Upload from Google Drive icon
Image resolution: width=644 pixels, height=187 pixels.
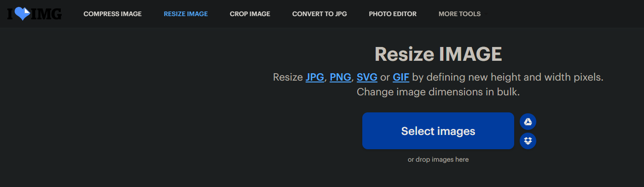[528, 122]
